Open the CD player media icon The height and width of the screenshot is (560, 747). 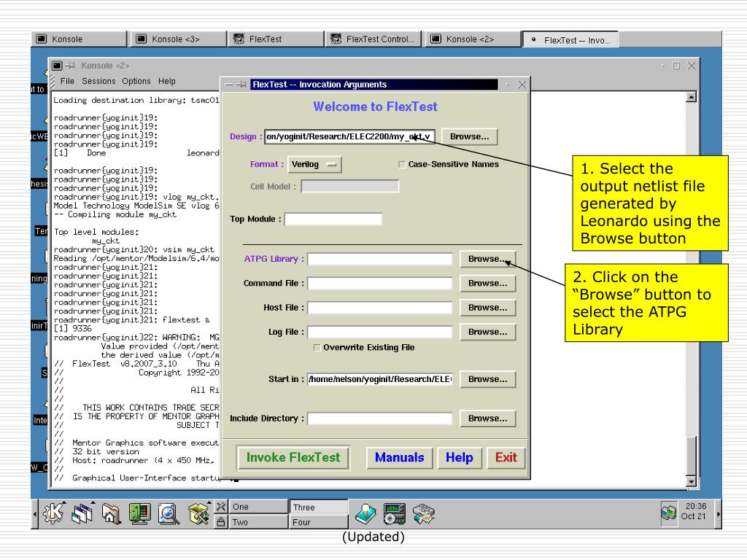pyautogui.click(x=395, y=514)
